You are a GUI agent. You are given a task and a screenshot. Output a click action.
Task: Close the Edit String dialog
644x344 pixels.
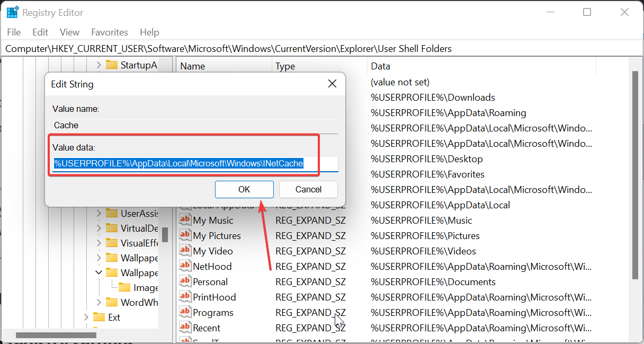[332, 84]
